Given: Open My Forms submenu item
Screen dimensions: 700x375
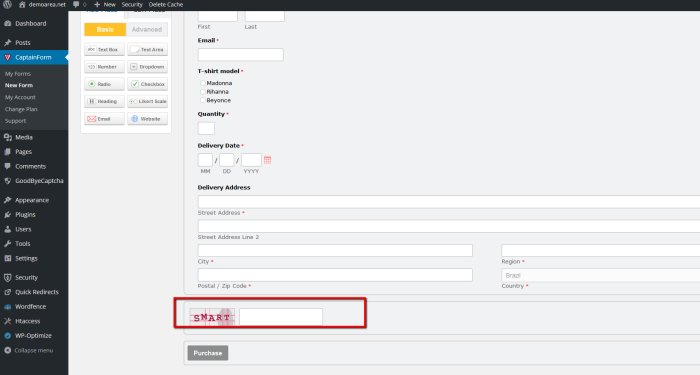Looking at the screenshot, I should tap(18, 74).
